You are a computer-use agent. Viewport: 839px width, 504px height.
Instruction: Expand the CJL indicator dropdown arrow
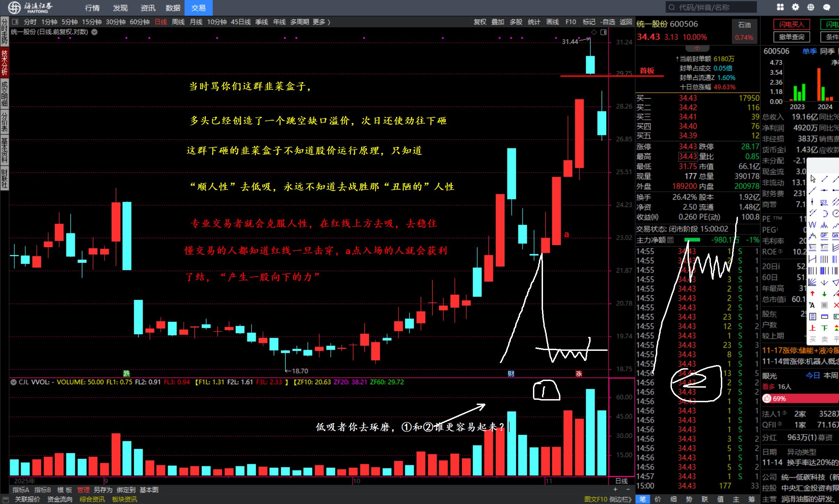(x=14, y=382)
